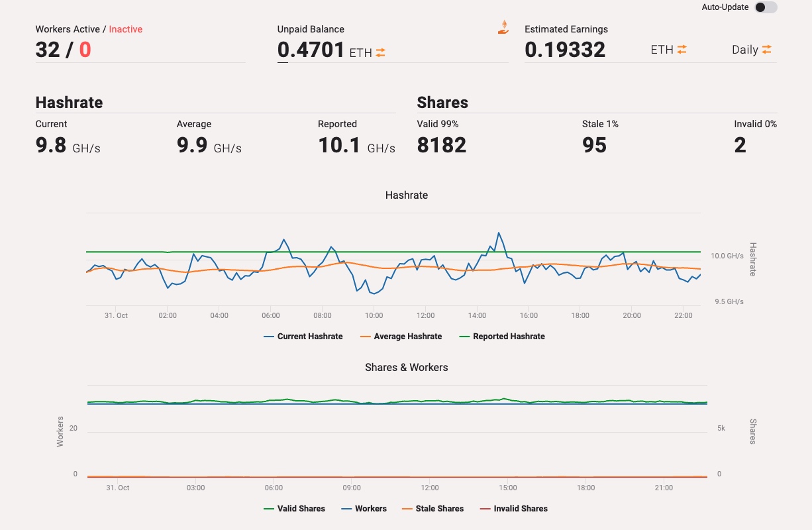This screenshot has width=812, height=530.
Task: Click the orange payout hand icon
Action: (503, 27)
